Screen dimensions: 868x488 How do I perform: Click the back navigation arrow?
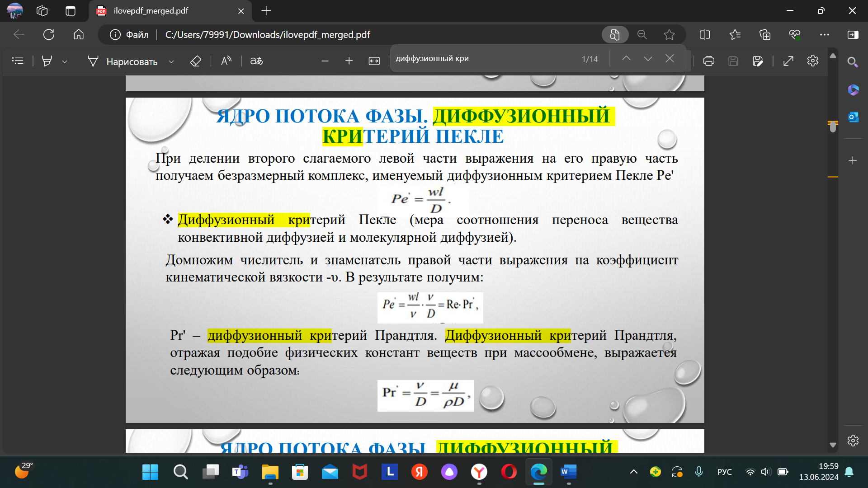[19, 35]
